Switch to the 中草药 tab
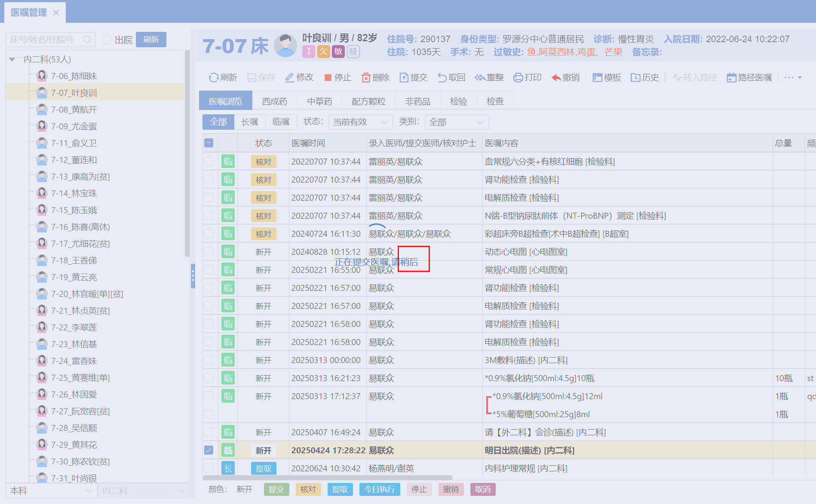 320,101
